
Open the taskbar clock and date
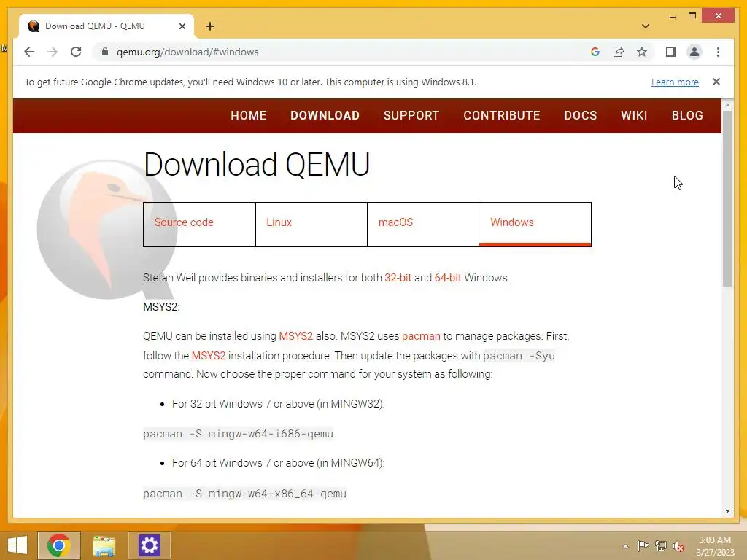click(x=715, y=546)
